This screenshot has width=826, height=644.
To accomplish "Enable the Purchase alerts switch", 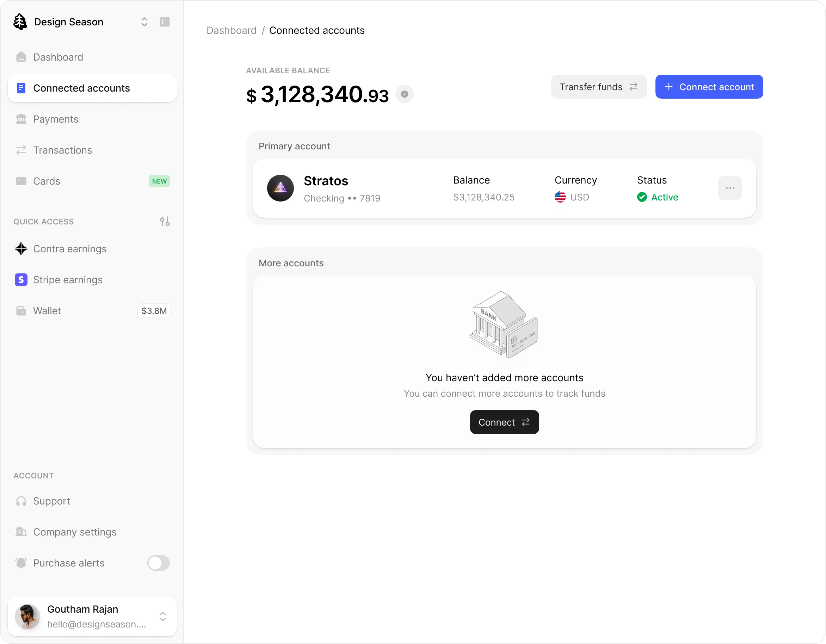I will pyautogui.click(x=159, y=563).
